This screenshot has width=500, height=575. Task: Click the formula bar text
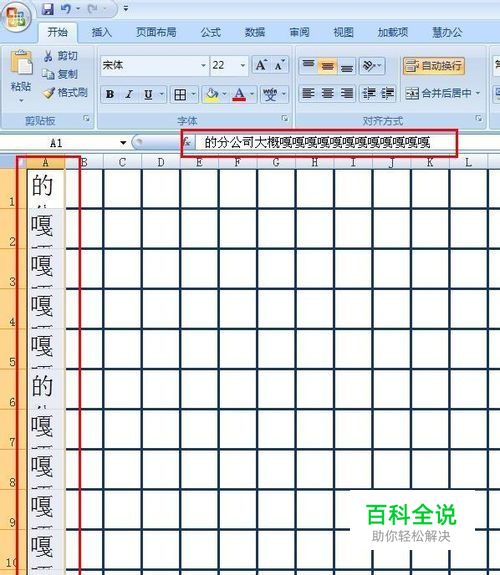click(317, 142)
